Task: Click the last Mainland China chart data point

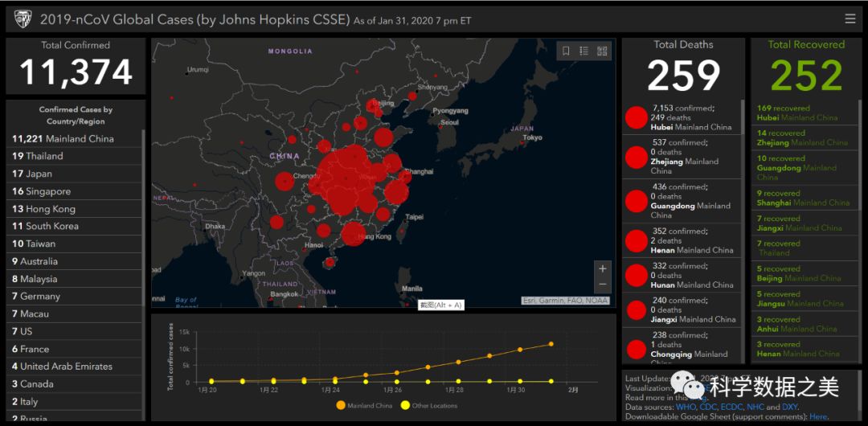Action: click(551, 344)
